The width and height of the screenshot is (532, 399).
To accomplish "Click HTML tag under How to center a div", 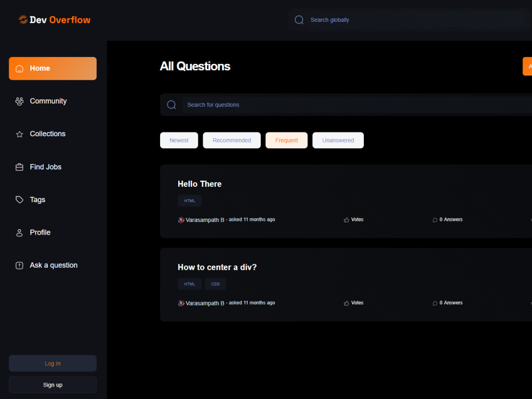I will tap(190, 284).
